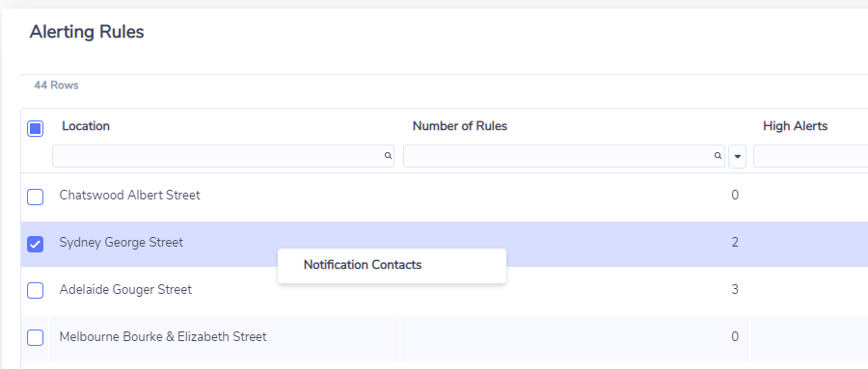Toggle the select-all header checkbox
Image resolution: width=868 pixels, height=369 pixels.
[x=36, y=129]
